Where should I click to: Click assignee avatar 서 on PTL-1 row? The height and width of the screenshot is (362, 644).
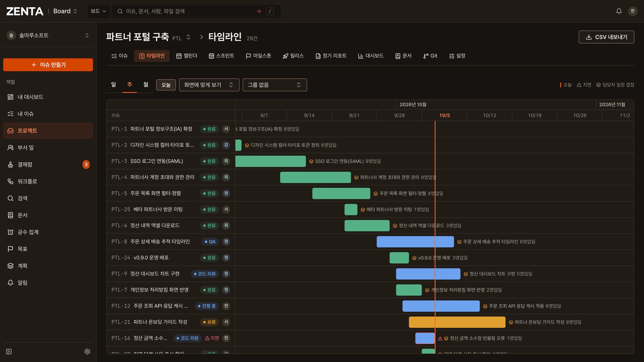[226, 129]
